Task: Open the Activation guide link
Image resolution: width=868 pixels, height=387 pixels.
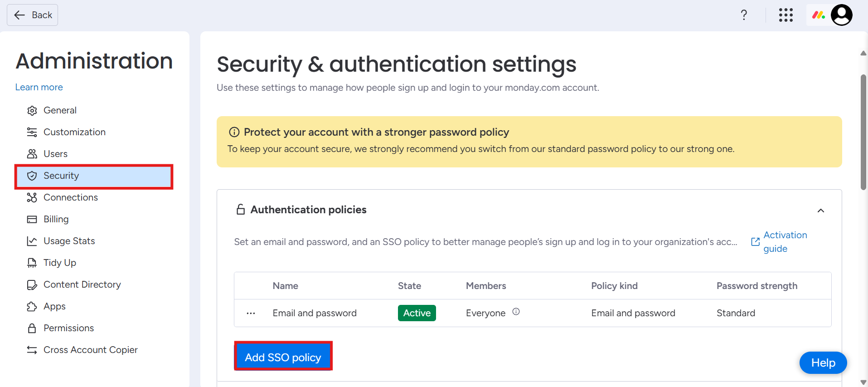Action: 785,241
